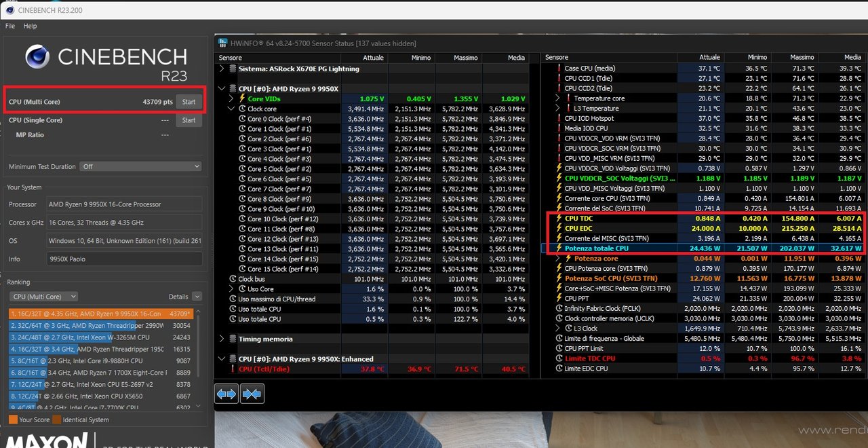Start the CPU (Single Core) test

click(189, 120)
